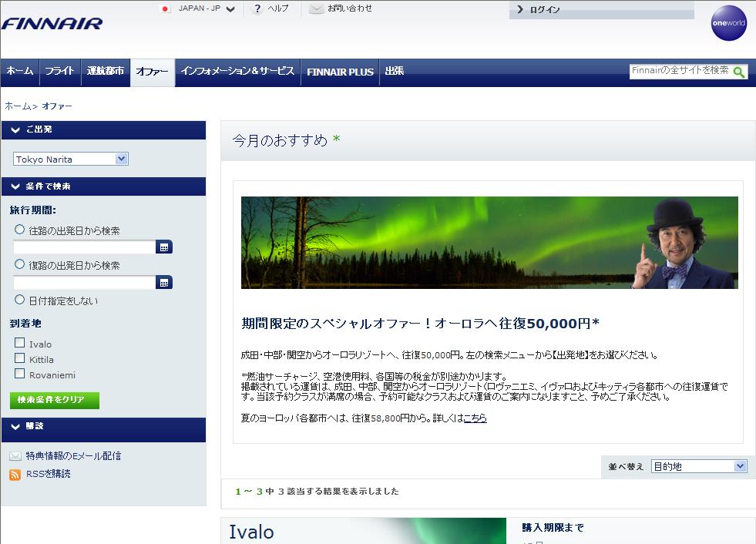Click the oneworld alliance badge
Image resolution: width=756 pixels, height=544 pixels.
click(x=728, y=22)
